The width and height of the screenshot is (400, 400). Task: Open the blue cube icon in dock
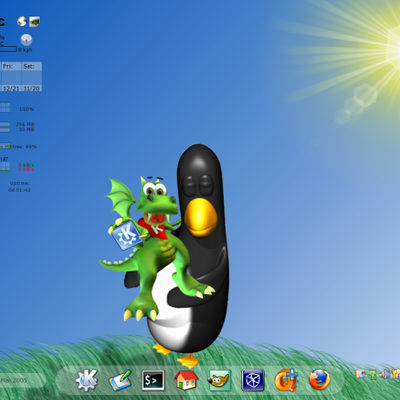(253, 380)
